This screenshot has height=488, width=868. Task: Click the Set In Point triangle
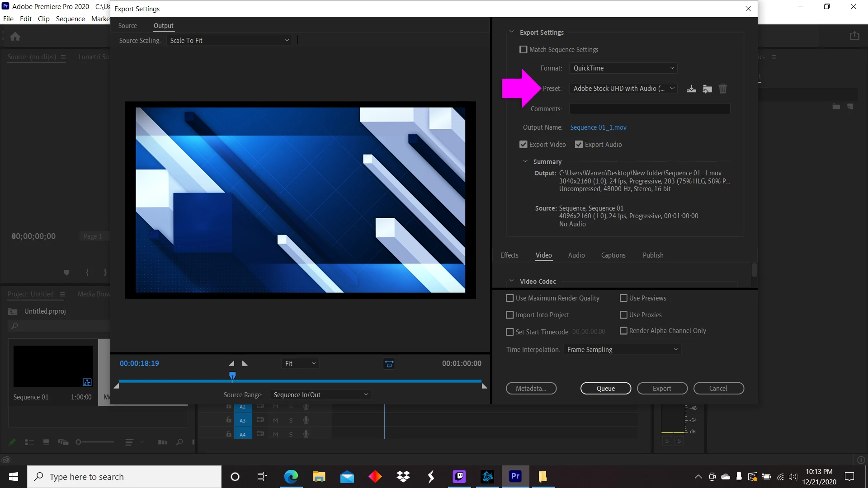click(x=231, y=363)
